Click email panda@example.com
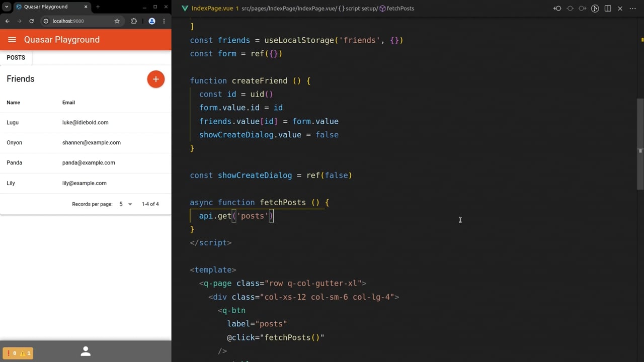 (x=89, y=163)
